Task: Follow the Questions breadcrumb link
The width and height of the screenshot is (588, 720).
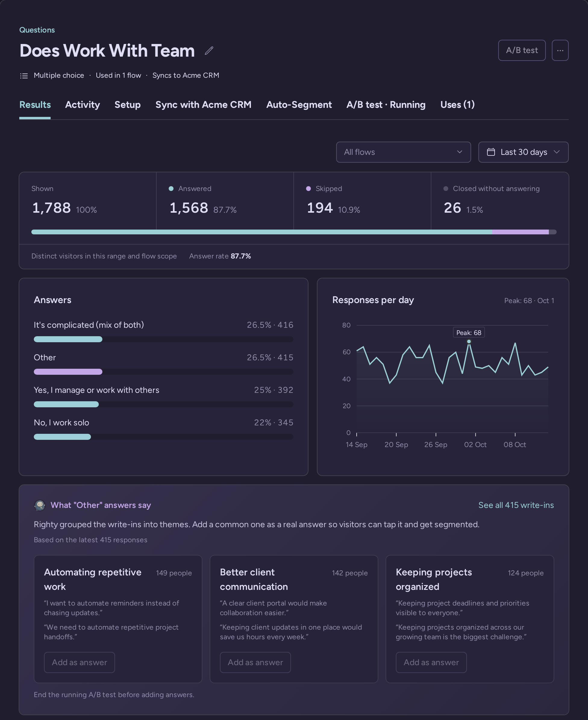Action: (37, 30)
